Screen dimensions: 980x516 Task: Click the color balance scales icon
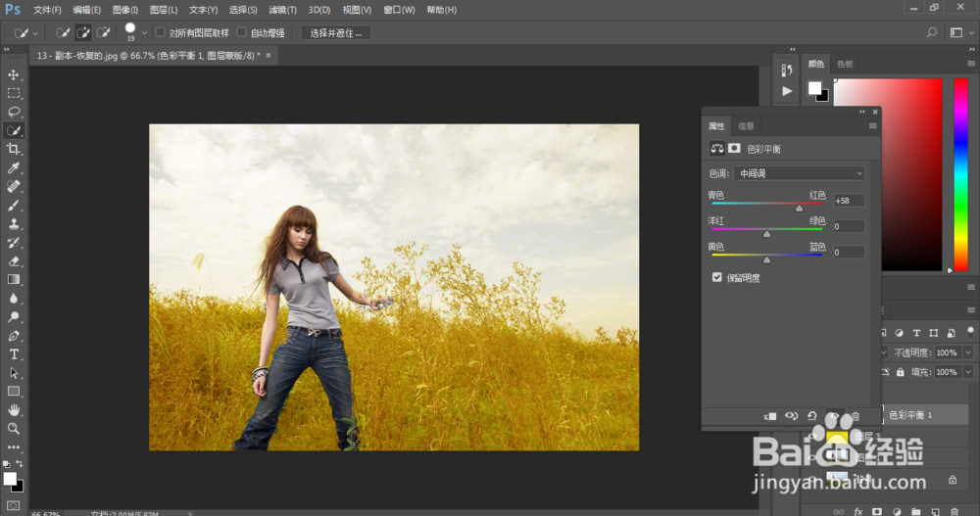pos(717,149)
